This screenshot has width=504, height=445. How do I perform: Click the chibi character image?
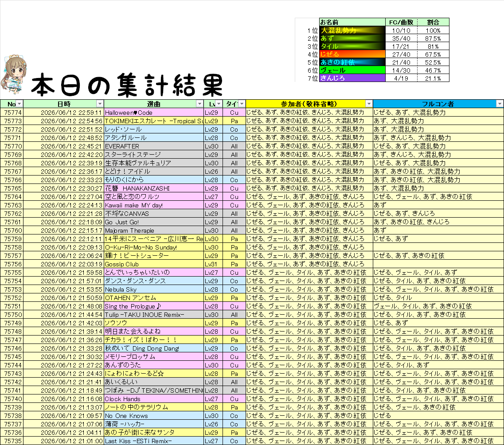point(14,74)
